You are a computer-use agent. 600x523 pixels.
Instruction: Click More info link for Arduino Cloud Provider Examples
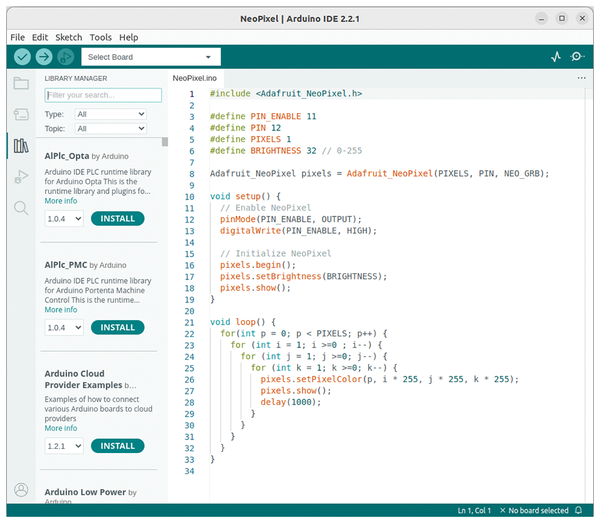tap(61, 428)
